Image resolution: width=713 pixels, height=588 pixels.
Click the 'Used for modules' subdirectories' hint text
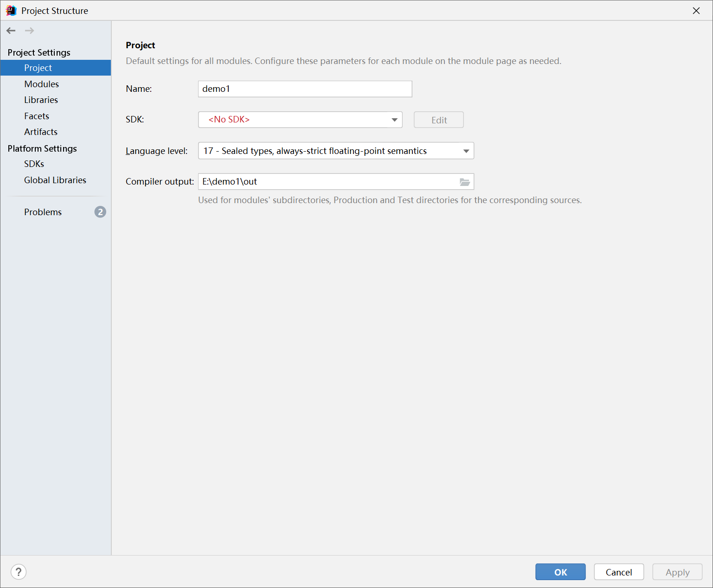[390, 200]
